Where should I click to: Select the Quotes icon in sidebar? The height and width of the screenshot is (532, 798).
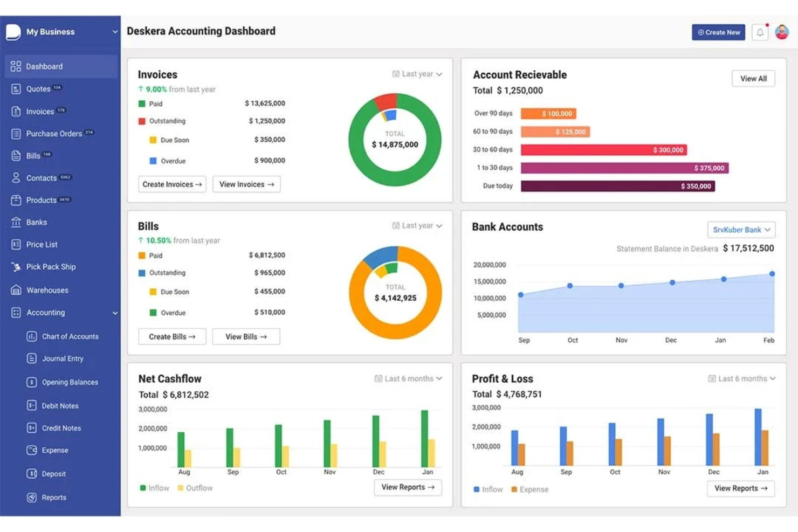[16, 89]
